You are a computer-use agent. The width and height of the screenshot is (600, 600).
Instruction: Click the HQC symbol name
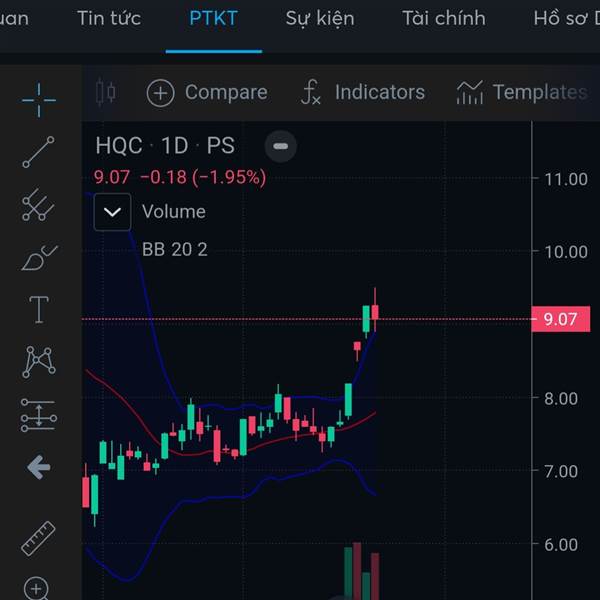(x=119, y=146)
